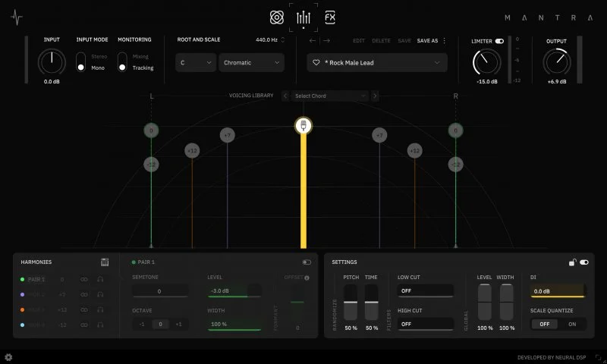Image resolution: width=607 pixels, height=364 pixels.
Task: Open the Chromatic scale dropdown
Action: (251, 63)
